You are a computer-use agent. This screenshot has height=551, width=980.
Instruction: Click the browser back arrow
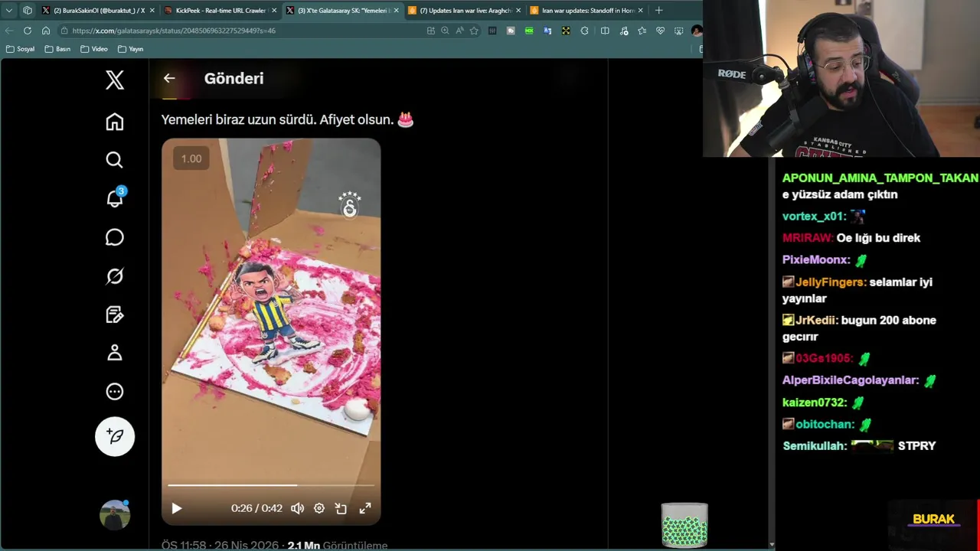[x=9, y=31]
